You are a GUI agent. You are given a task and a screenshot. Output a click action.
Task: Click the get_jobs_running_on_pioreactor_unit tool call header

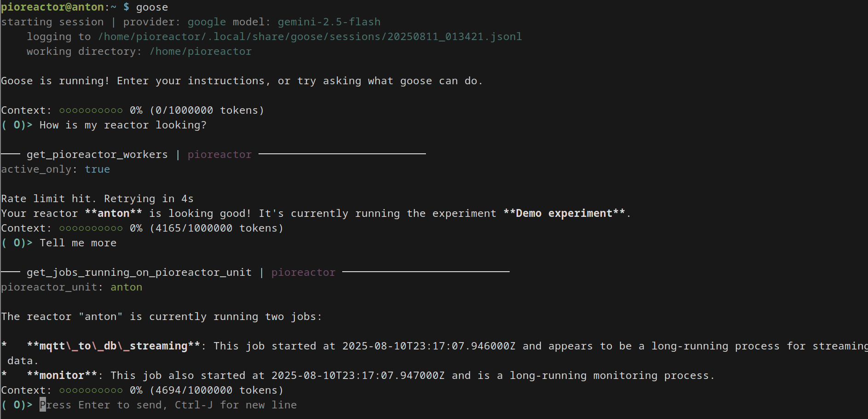click(139, 273)
